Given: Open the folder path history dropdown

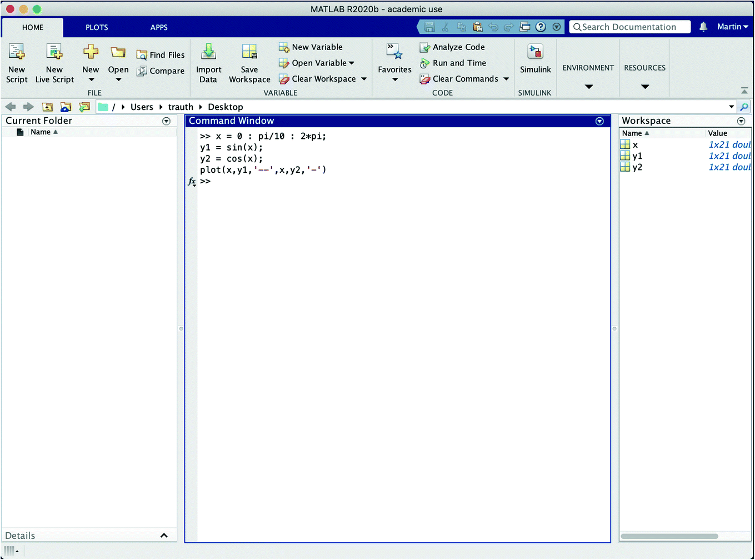Looking at the screenshot, I should 732,107.
